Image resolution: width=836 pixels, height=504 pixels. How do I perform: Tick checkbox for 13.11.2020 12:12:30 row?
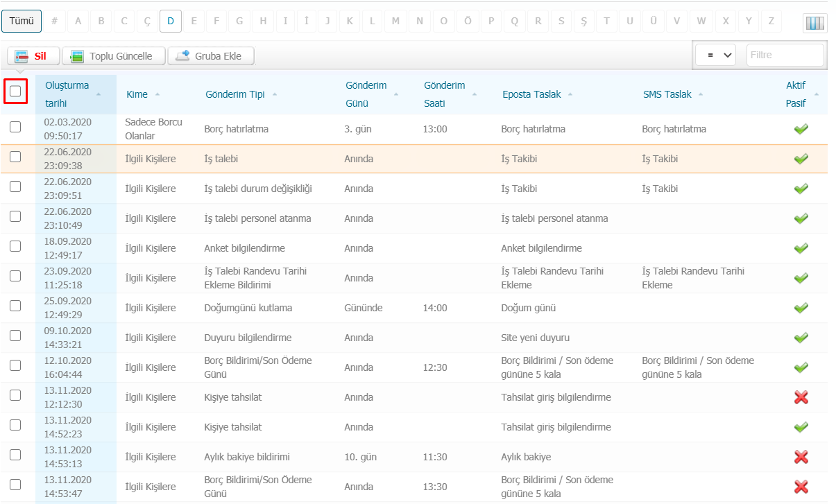15,395
